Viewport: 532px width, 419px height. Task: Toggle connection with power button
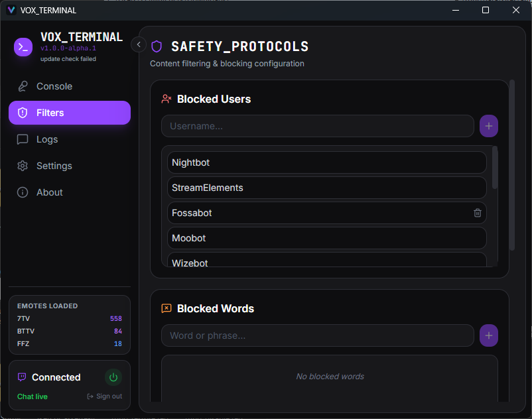pyautogui.click(x=113, y=377)
